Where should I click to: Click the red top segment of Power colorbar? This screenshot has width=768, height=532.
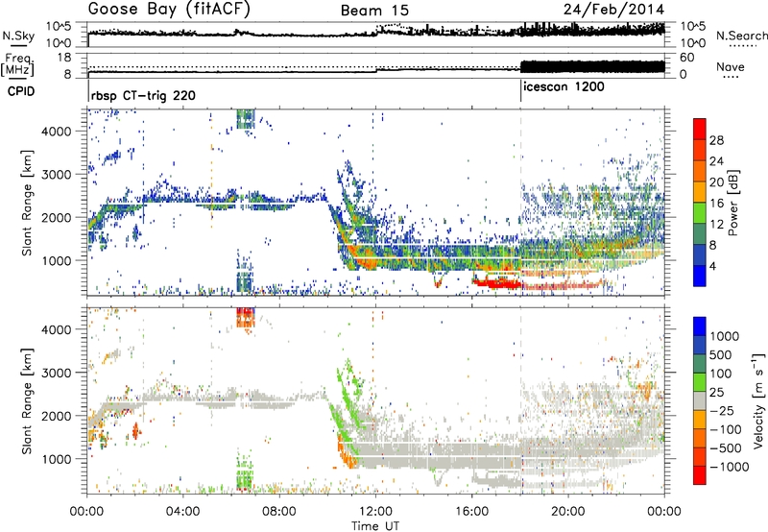(700, 130)
